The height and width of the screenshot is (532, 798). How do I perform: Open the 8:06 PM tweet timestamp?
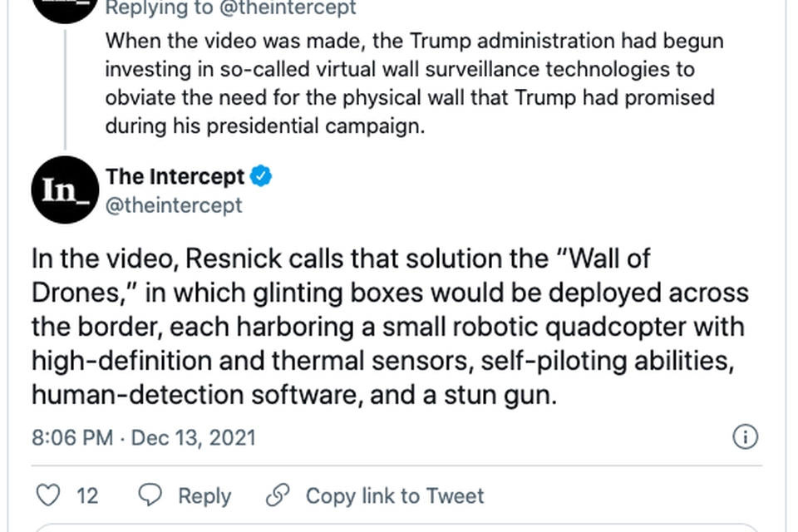pos(72,437)
